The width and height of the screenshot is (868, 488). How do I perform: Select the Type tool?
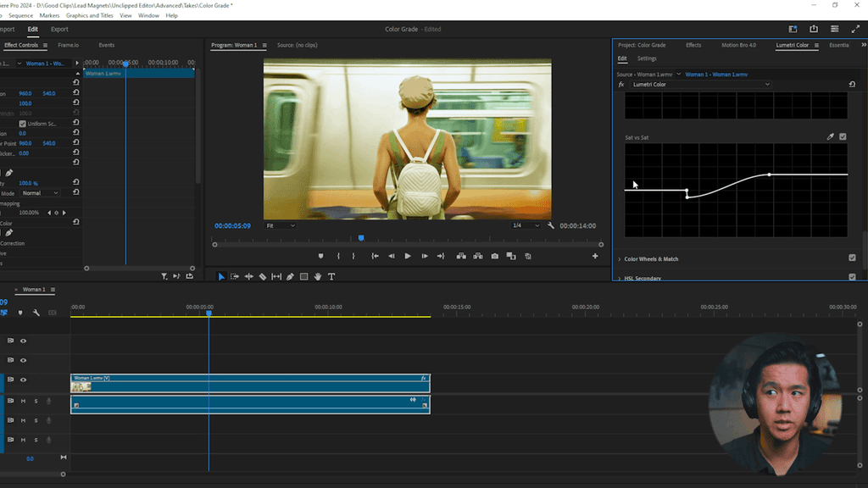pyautogui.click(x=331, y=276)
